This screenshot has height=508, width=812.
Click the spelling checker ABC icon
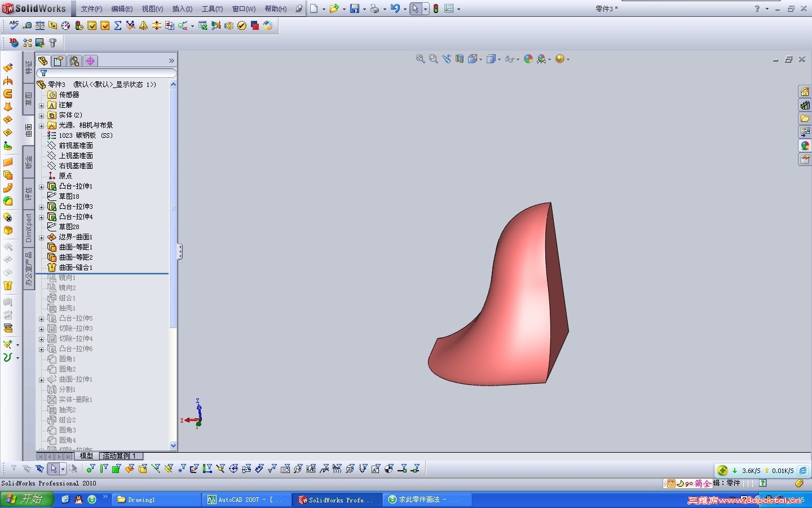click(14, 25)
